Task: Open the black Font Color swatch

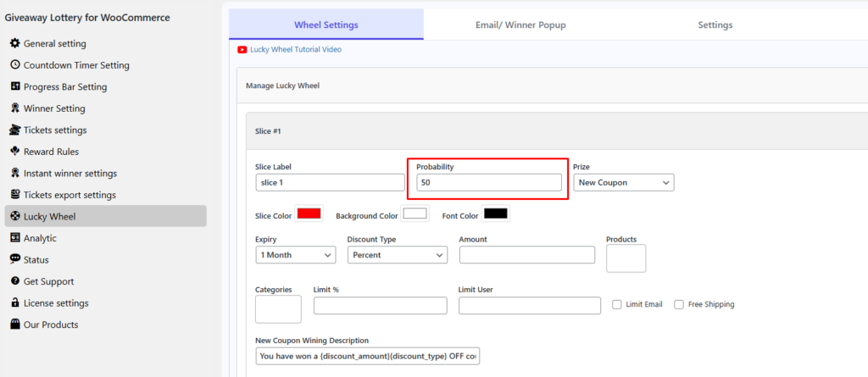Action: [x=495, y=213]
